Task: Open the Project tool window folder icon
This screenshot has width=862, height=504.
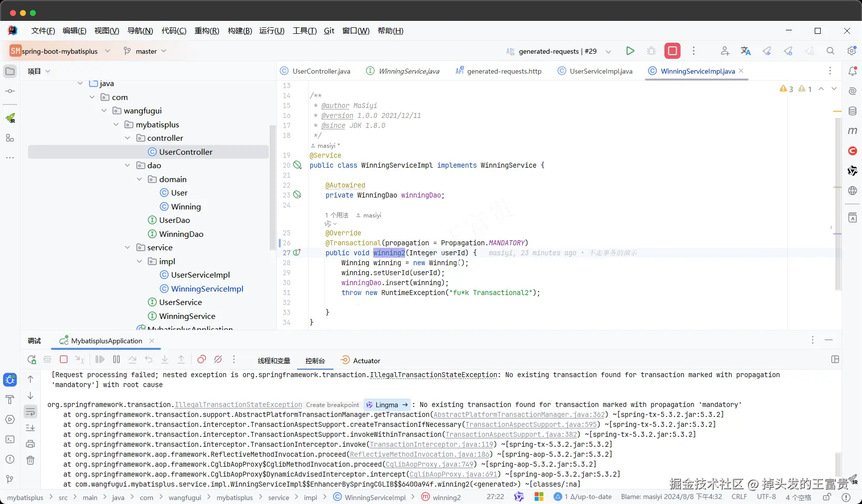Action: (x=10, y=71)
